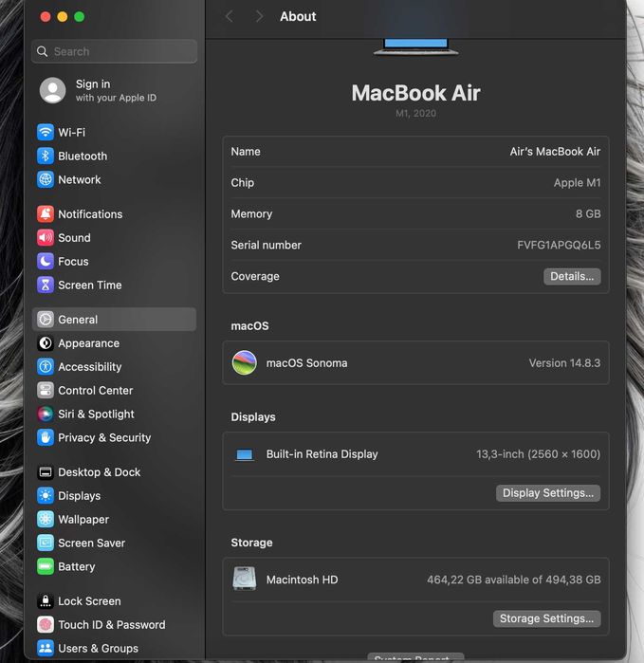Click the green zoom window button
The height and width of the screenshot is (663, 644).
point(79,16)
